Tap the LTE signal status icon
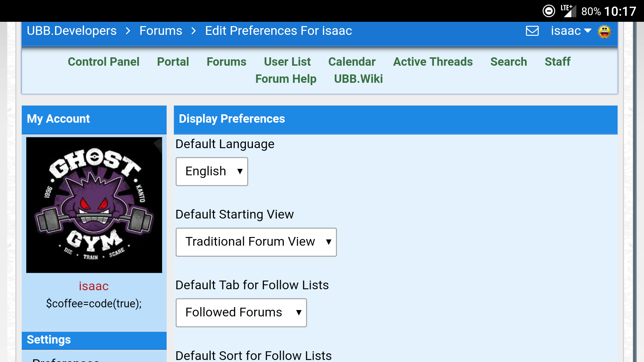The image size is (644, 362). pyautogui.click(x=568, y=11)
